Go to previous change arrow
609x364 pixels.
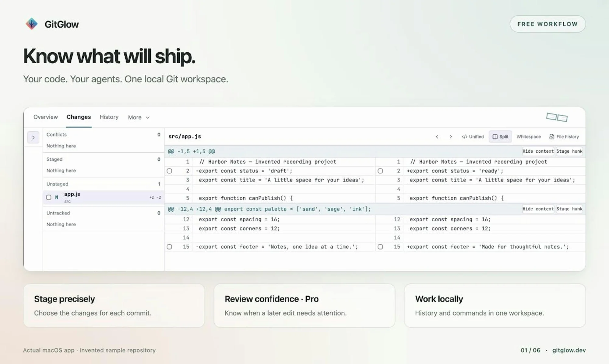click(437, 137)
